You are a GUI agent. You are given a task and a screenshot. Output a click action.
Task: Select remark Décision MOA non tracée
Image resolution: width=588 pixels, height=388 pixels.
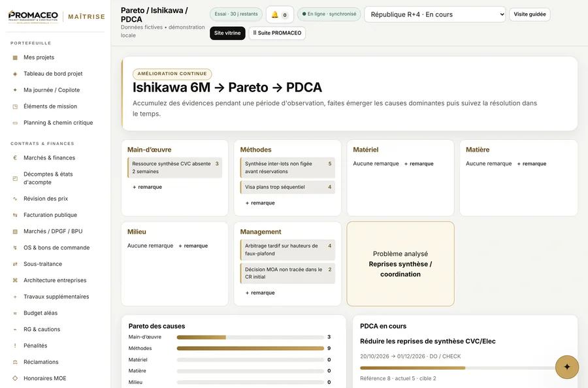pyautogui.click(x=287, y=273)
